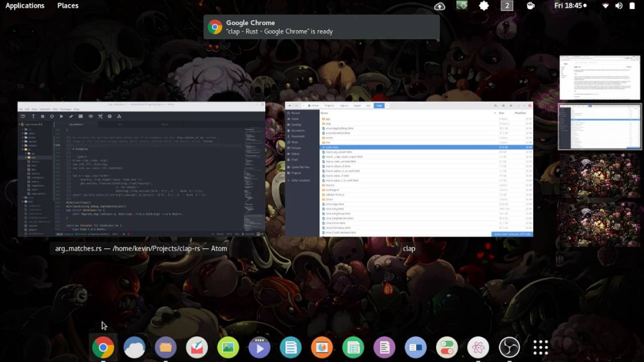The image size is (644, 362).
Task: Sort by the Name column in Files
Action: (325, 113)
